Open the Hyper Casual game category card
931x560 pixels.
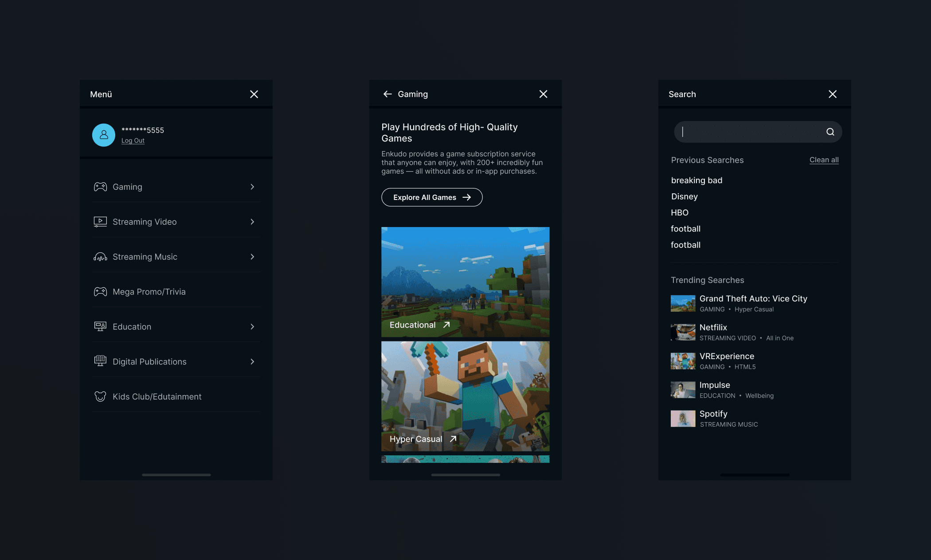[465, 396]
